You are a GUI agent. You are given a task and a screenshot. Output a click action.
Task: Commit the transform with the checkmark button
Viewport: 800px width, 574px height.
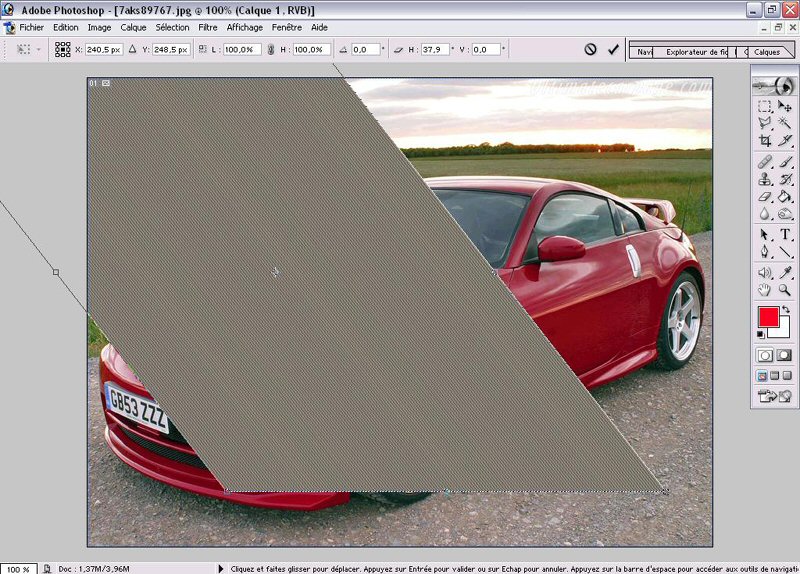tap(613, 49)
